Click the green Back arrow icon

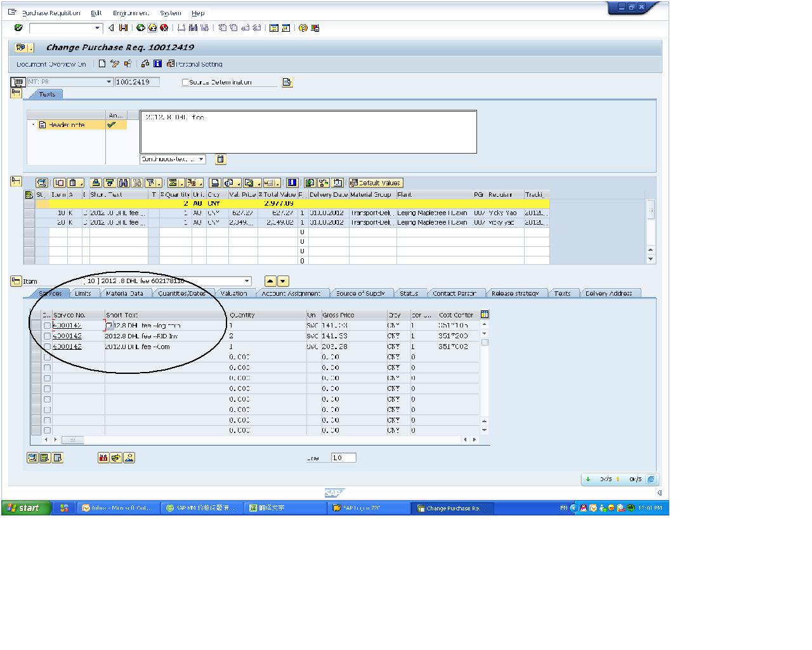[141, 28]
